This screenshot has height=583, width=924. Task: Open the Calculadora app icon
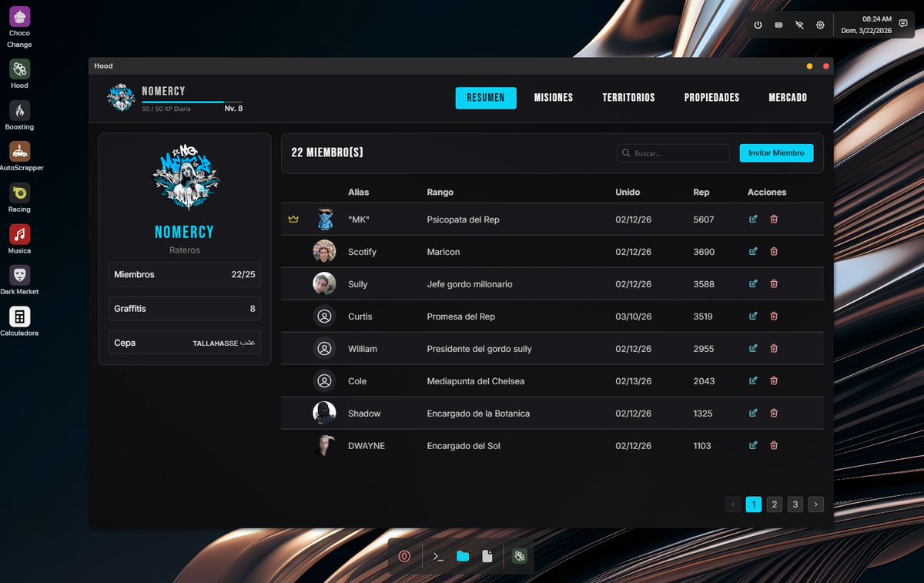click(x=20, y=317)
